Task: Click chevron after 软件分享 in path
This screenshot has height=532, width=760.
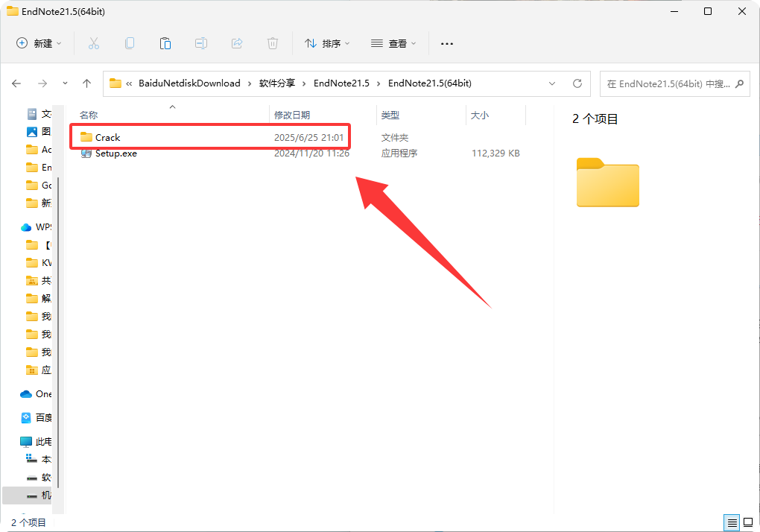Action: 304,83
